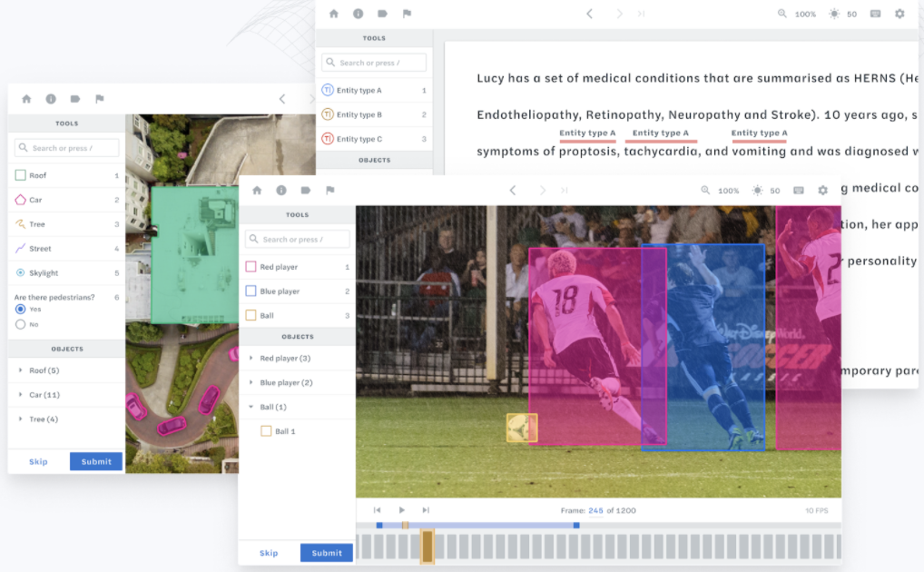Click Skip in the aerial image window
The image size is (924, 572).
pyautogui.click(x=38, y=461)
